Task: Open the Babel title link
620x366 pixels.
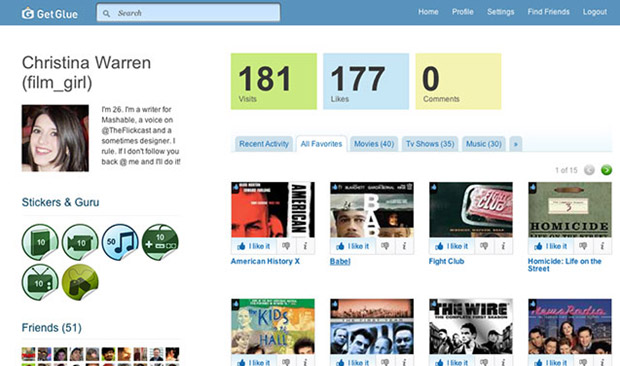Action: (340, 261)
